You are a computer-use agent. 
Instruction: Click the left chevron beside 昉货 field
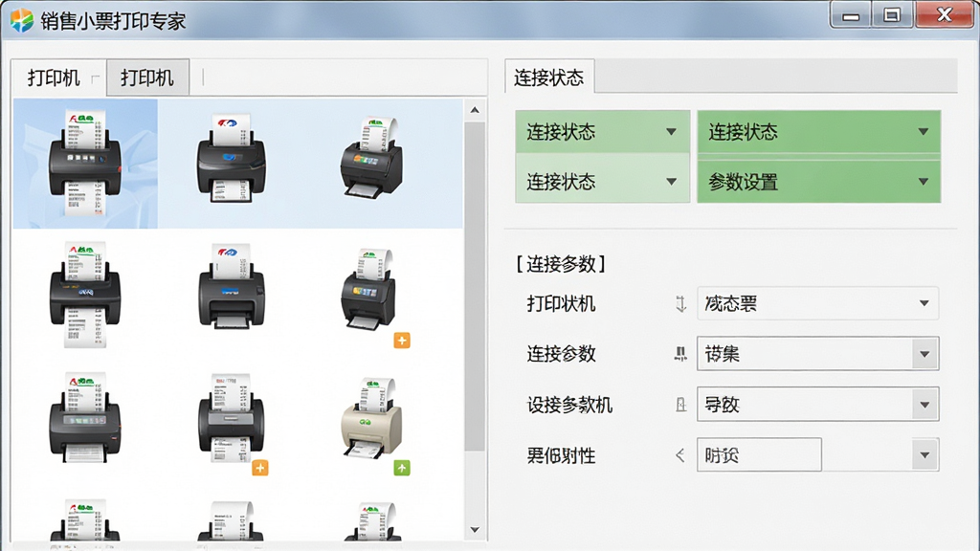point(680,455)
